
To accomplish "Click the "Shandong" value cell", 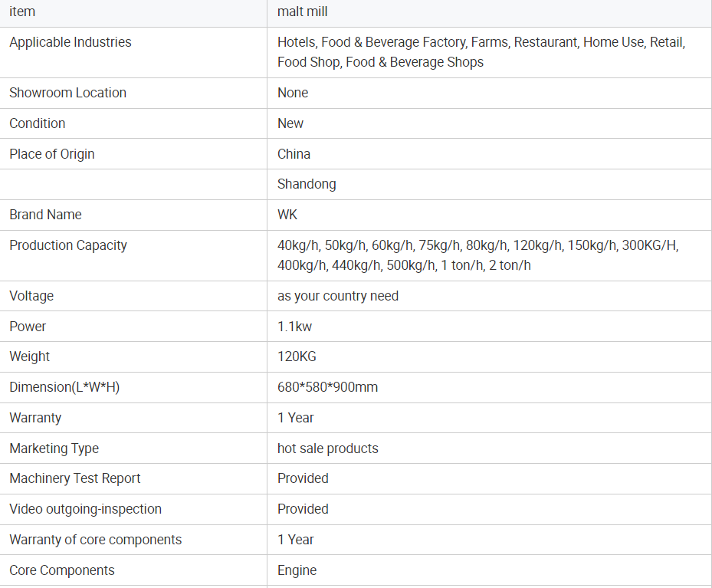I will (x=307, y=184).
